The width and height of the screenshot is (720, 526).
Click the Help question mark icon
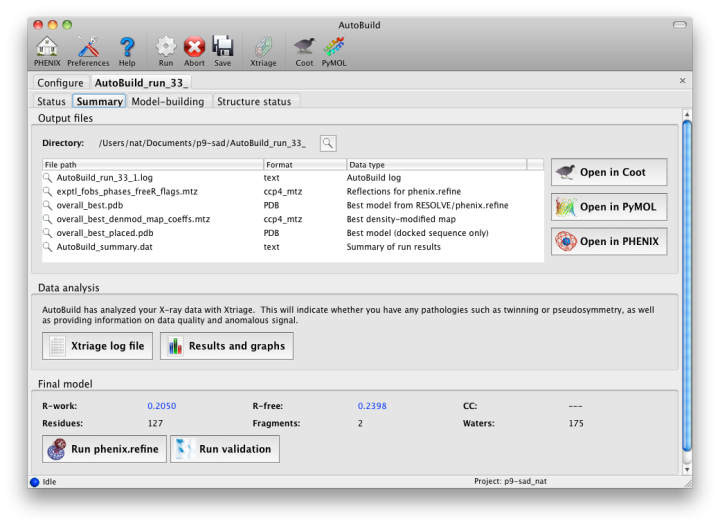[x=127, y=50]
